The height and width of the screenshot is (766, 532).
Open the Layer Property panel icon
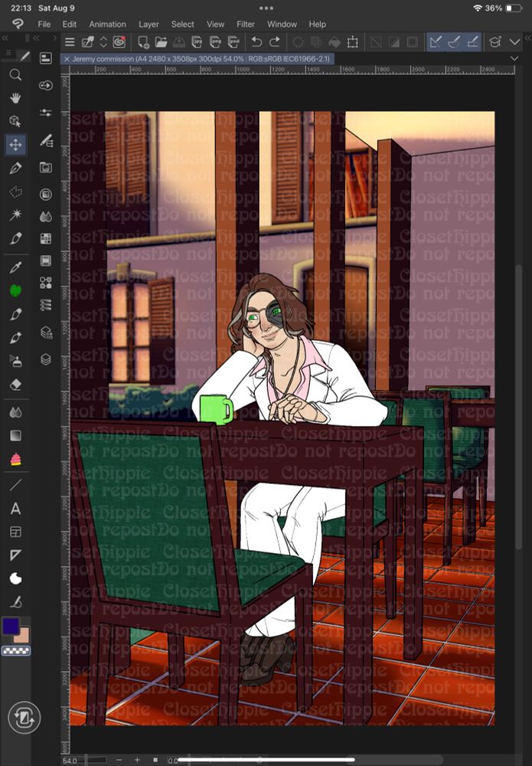pos(46,332)
